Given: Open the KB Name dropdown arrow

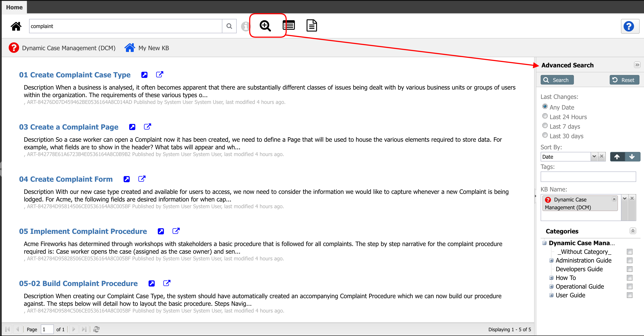Looking at the screenshot, I should pos(624,198).
